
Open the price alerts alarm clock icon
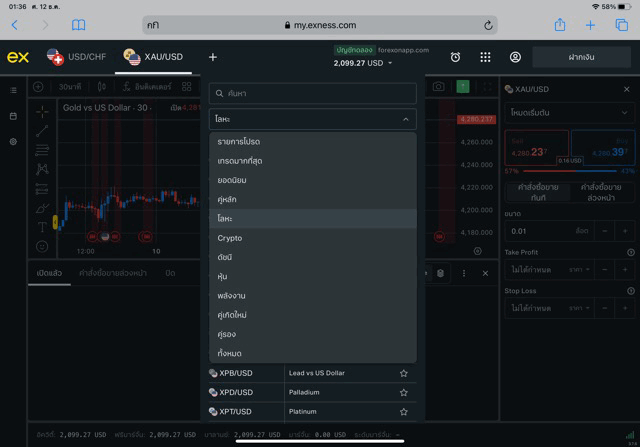(x=455, y=57)
